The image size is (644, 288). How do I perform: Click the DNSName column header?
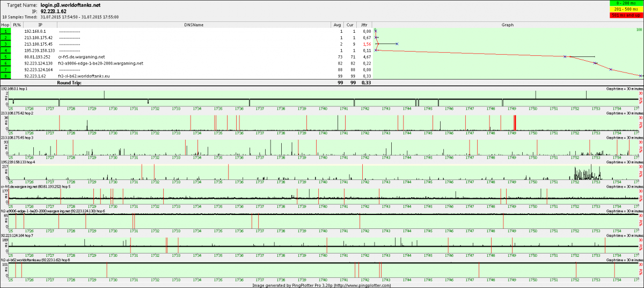(194, 25)
